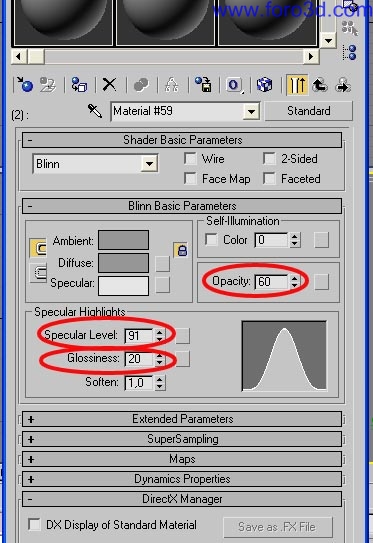Click Put Material to Scene icon
Image resolution: width=373 pixels, height=543 pixels.
pos(47,84)
